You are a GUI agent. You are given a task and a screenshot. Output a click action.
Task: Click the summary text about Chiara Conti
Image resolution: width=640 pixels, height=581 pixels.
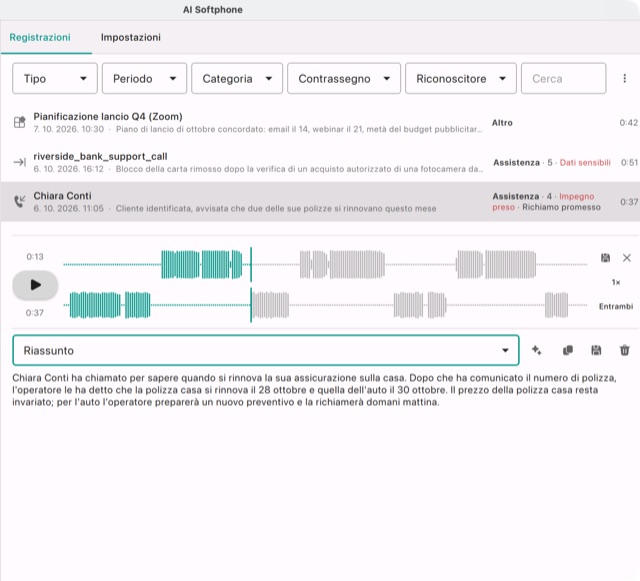click(x=314, y=390)
